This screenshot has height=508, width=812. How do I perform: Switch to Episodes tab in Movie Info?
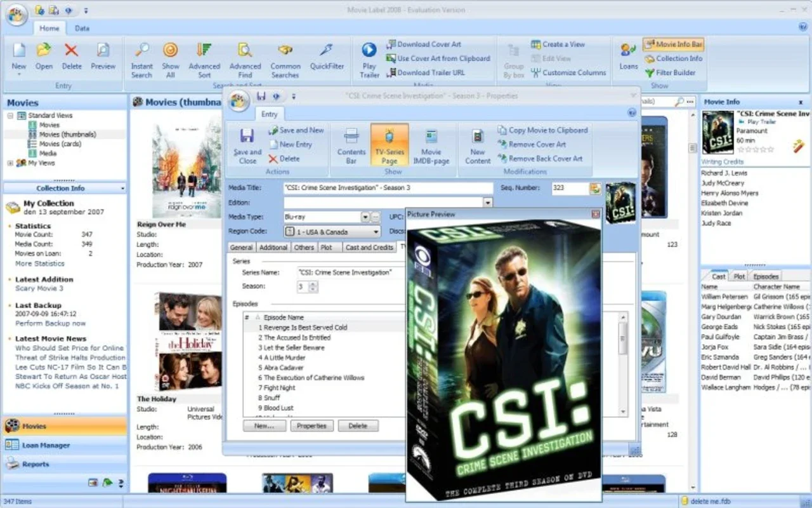[766, 277]
